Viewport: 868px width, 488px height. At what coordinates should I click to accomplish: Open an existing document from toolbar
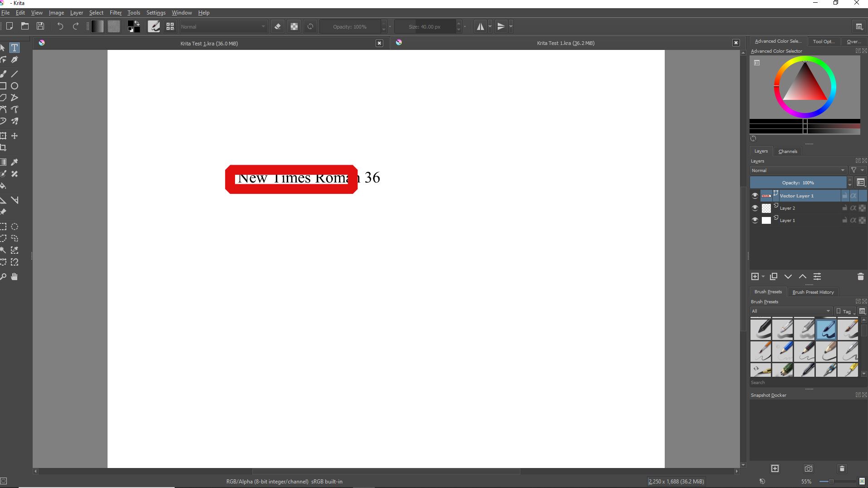(25, 26)
